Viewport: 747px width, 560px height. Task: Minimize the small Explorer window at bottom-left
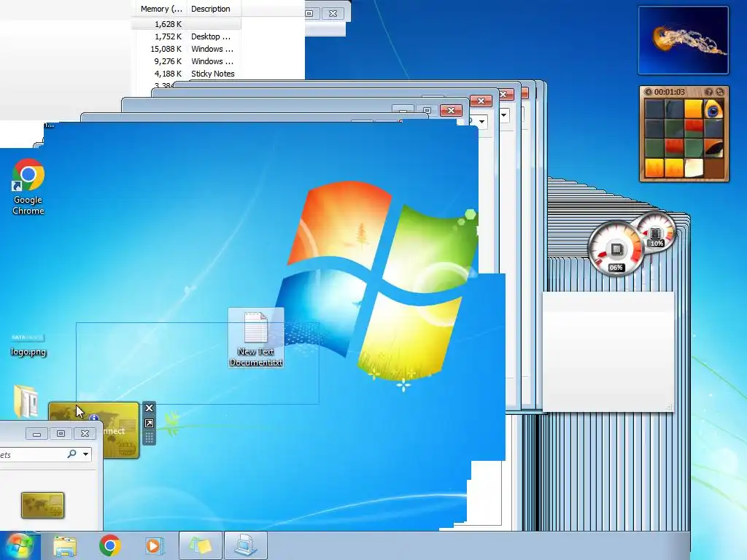pos(36,433)
